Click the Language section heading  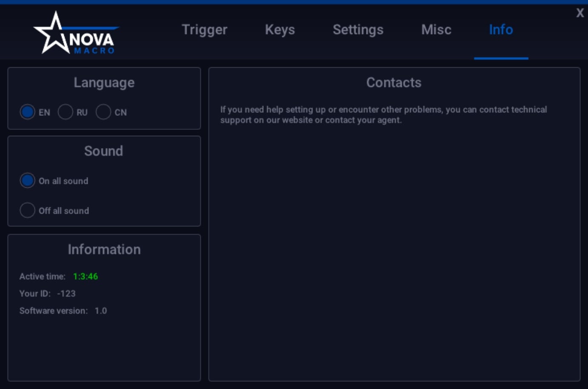[x=104, y=83]
